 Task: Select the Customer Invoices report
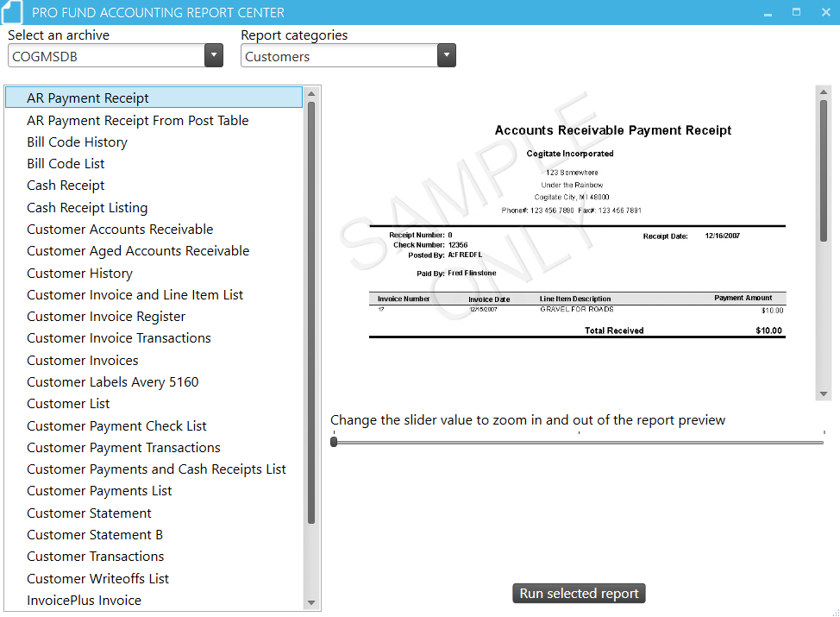click(x=83, y=360)
